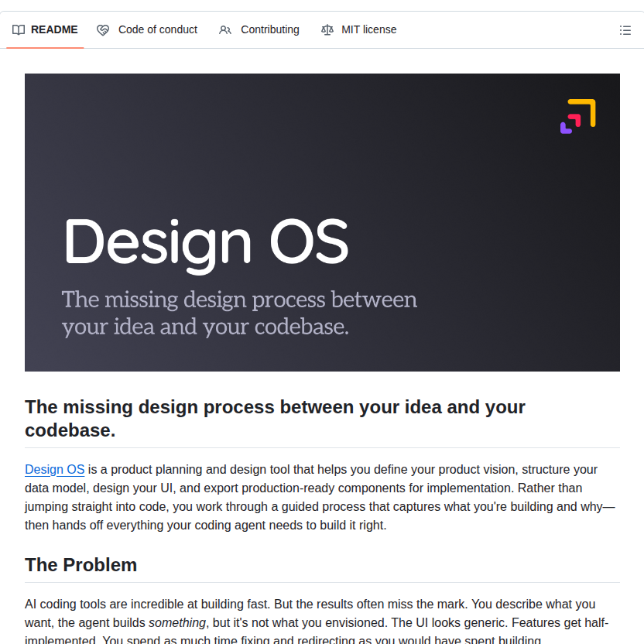Screen dimensions: 644x644
Task: Select the README tab
Action: [x=53, y=29]
